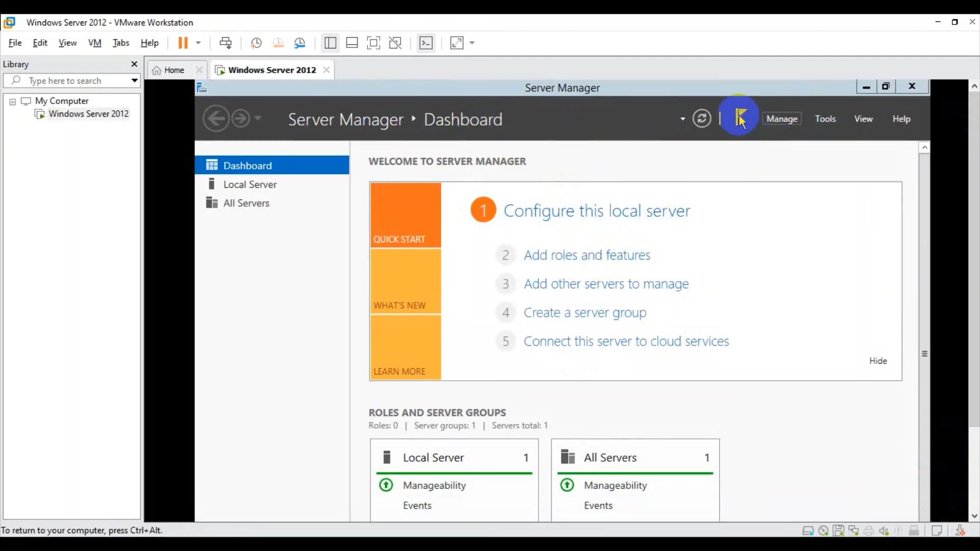
Task: Toggle the library sidebar view icon
Action: click(x=330, y=43)
